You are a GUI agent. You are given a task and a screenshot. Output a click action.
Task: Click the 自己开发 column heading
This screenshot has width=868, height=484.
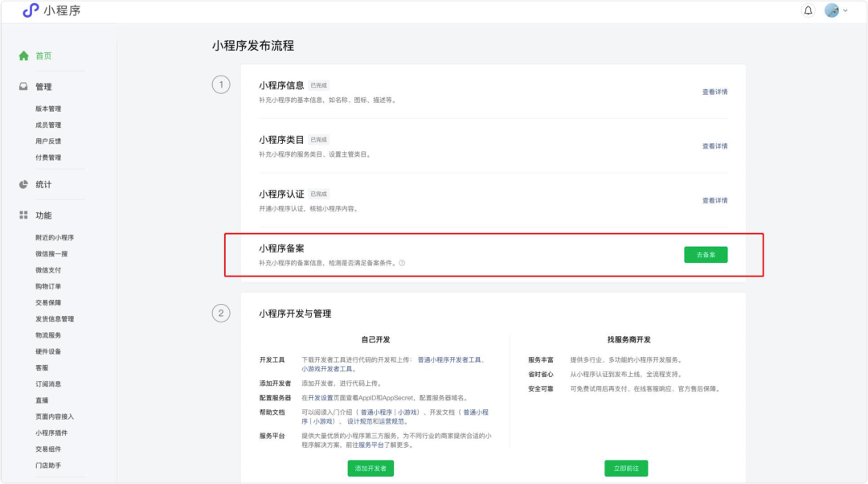point(376,339)
